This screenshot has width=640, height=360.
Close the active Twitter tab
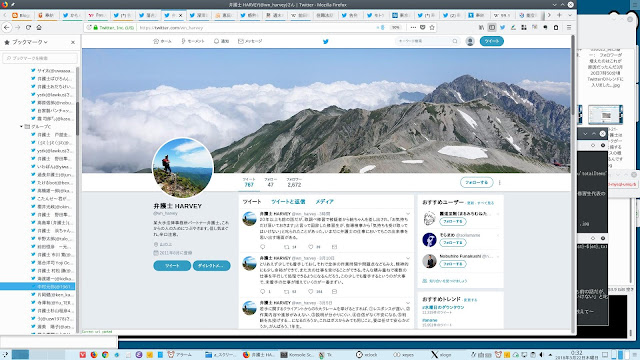180,15
